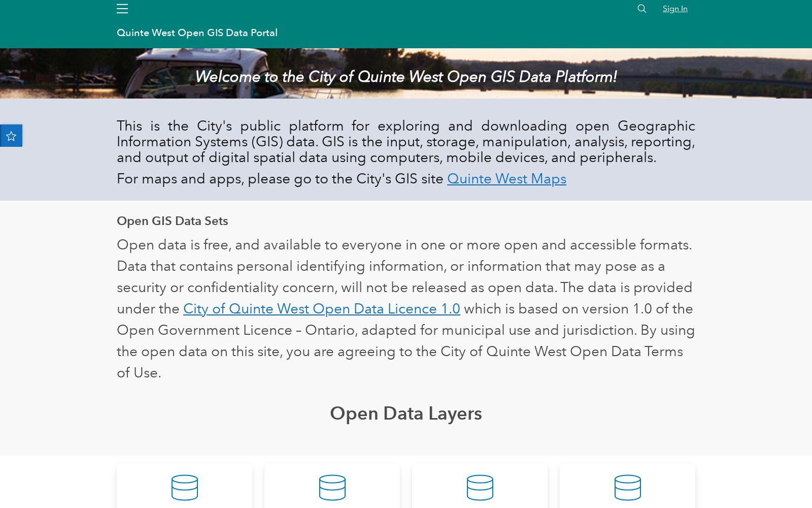Select the second database layer card icon

332,488
